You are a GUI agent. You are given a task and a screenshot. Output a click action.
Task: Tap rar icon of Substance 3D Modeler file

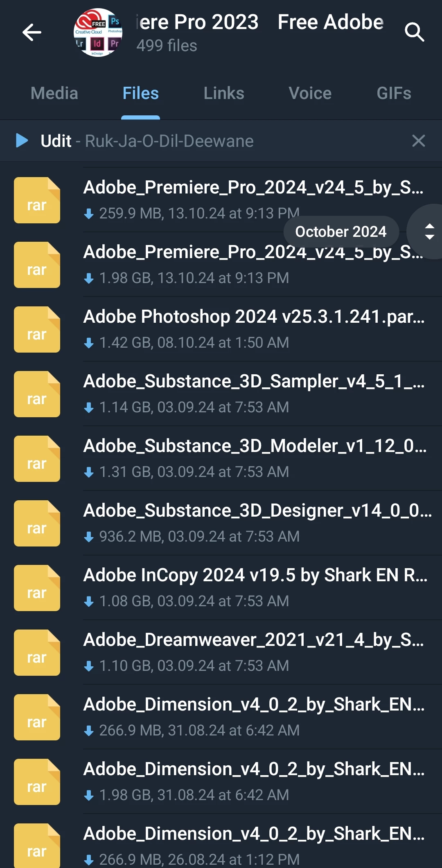(x=37, y=459)
